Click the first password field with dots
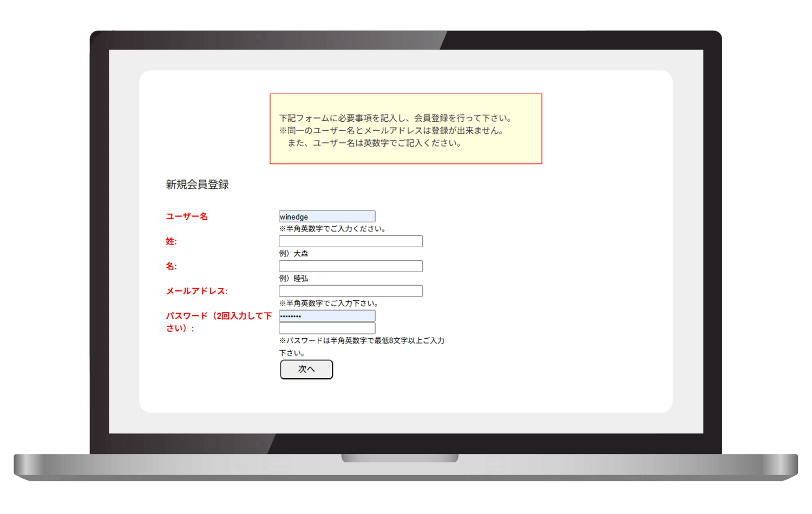The height and width of the screenshot is (514, 812). 326,316
